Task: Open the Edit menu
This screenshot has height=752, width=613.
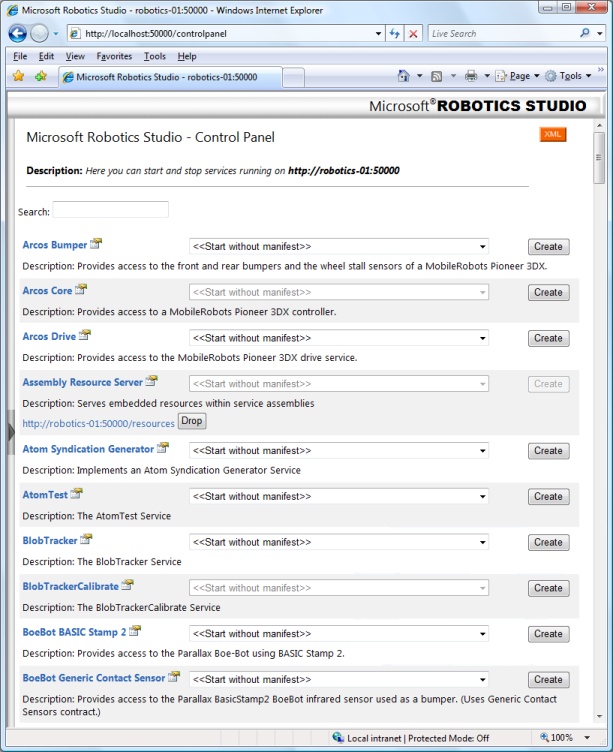Action: [46, 56]
